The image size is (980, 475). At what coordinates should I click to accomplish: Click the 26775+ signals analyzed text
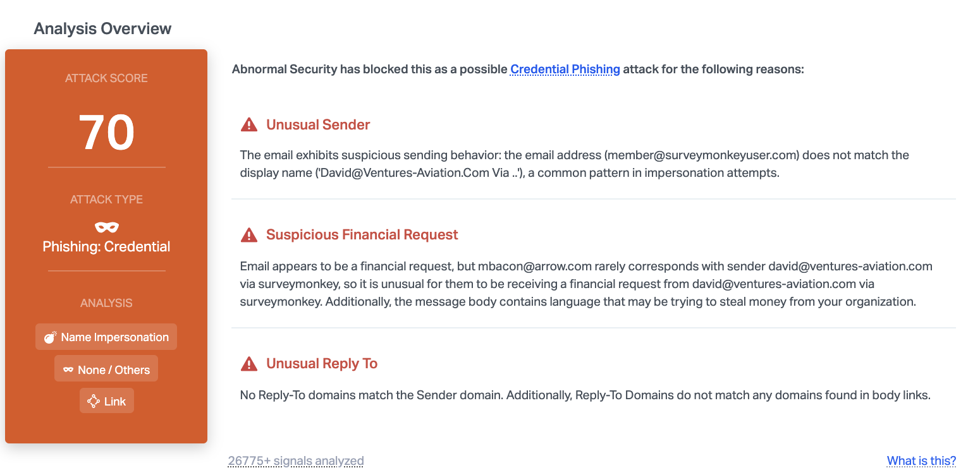(x=295, y=461)
